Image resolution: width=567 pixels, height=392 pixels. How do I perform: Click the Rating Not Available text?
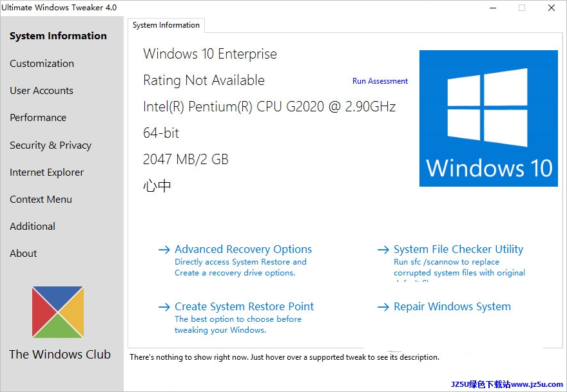(x=204, y=80)
